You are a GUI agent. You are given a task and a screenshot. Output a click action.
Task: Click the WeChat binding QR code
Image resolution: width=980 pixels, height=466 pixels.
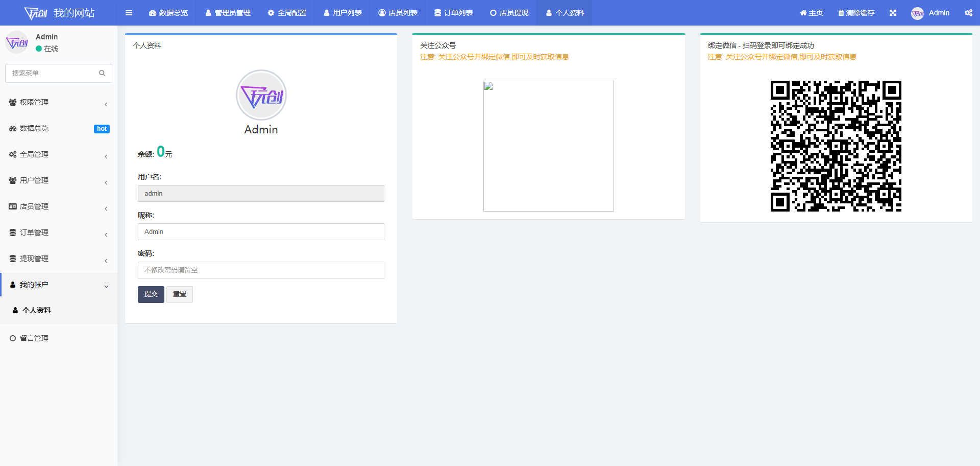(x=836, y=146)
